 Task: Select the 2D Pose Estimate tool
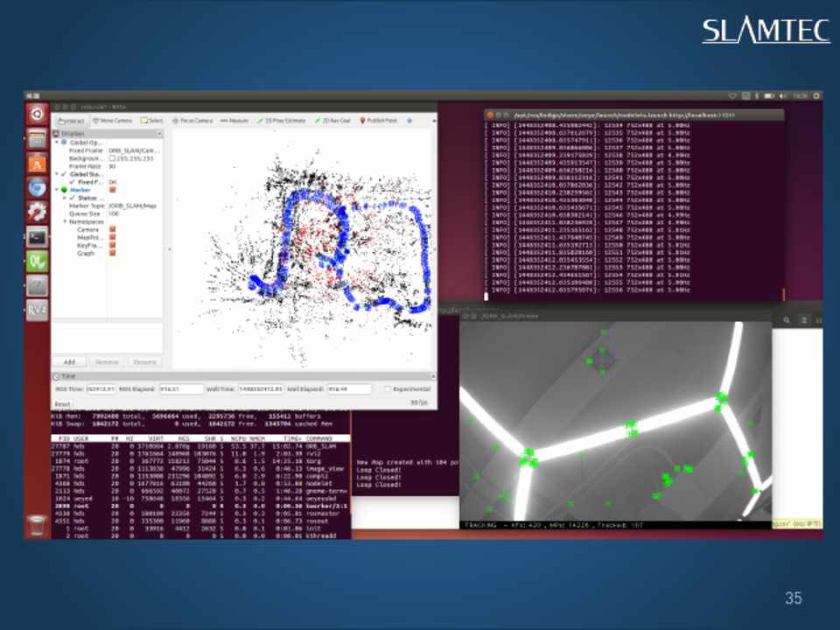coord(282,120)
